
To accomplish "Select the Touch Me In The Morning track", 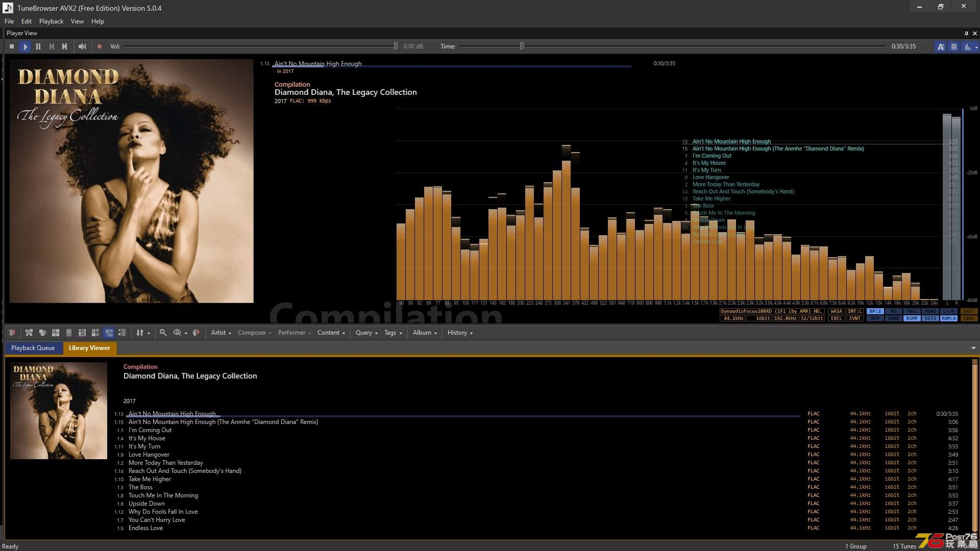I will click(164, 494).
